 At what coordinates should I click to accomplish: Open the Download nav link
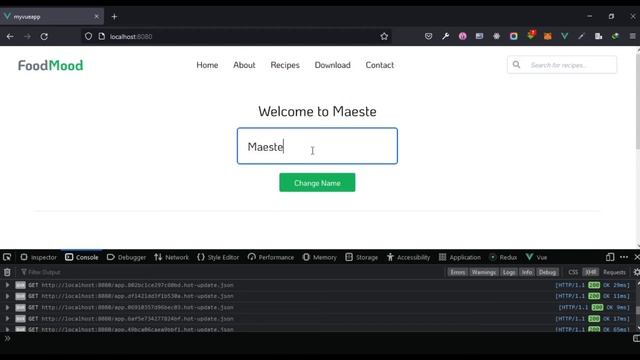coord(332,65)
